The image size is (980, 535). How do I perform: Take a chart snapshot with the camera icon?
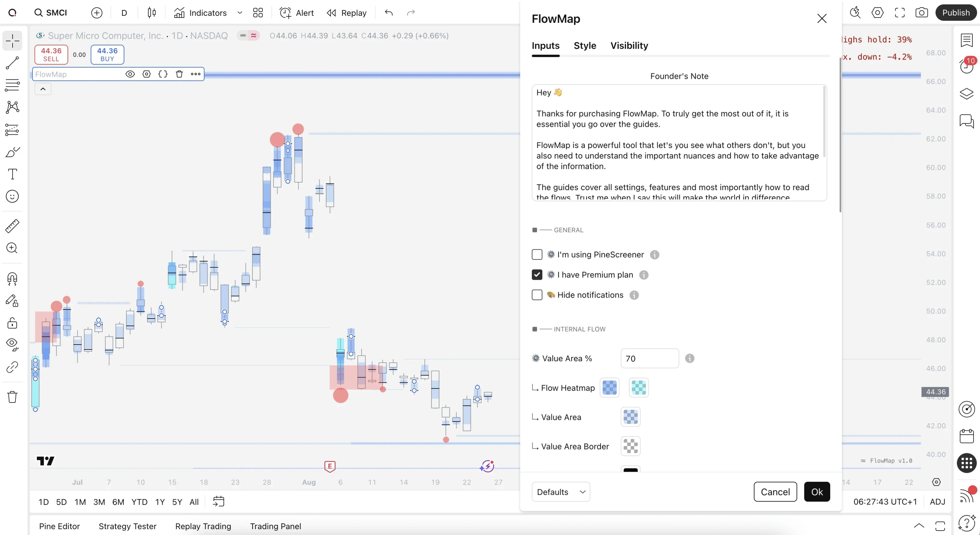click(x=921, y=13)
